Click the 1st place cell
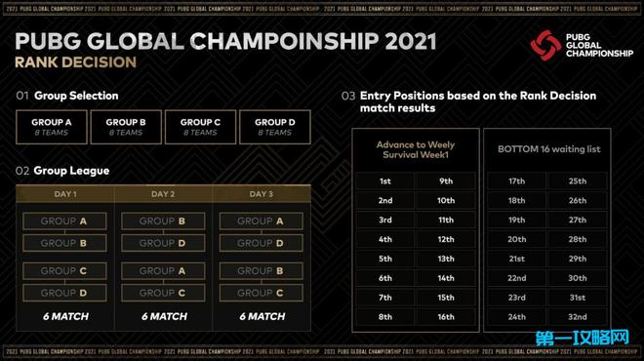Image resolution: width=644 pixels, height=361 pixels. (x=385, y=181)
